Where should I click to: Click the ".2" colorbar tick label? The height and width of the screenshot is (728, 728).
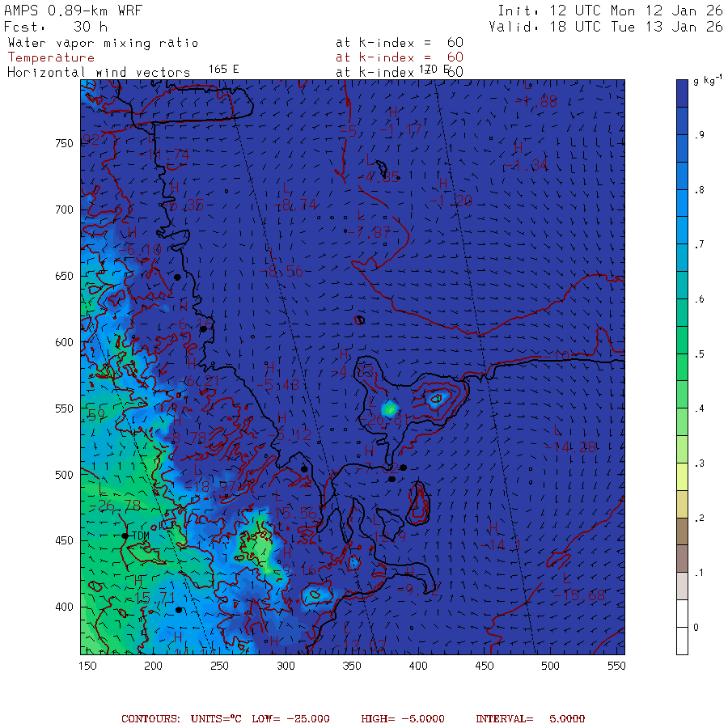tap(700, 518)
